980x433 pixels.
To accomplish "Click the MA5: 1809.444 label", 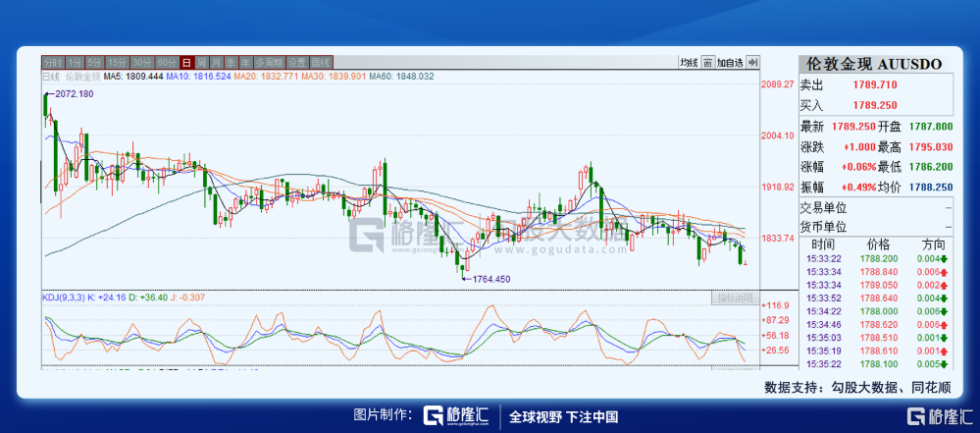I will click(133, 77).
